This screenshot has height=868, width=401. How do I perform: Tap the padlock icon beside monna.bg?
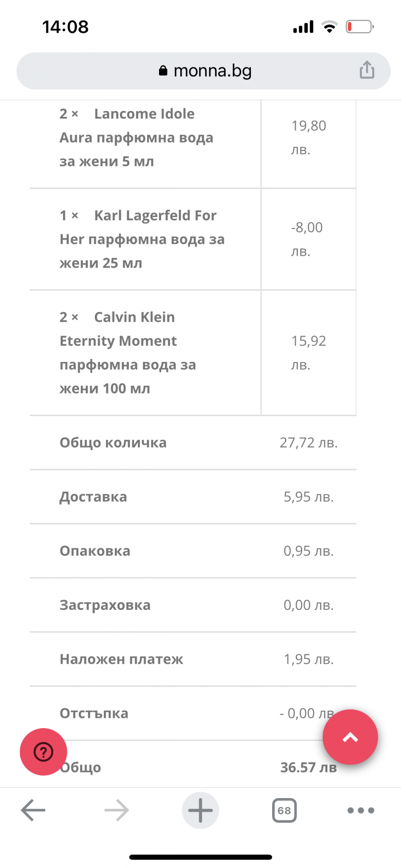(x=163, y=71)
